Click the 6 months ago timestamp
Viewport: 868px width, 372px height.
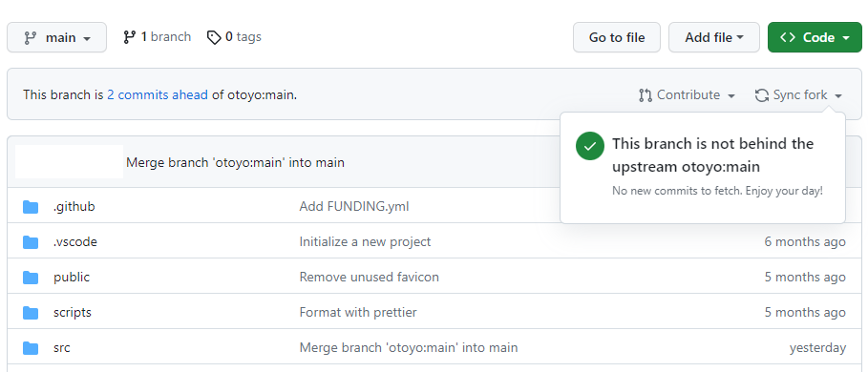805,242
